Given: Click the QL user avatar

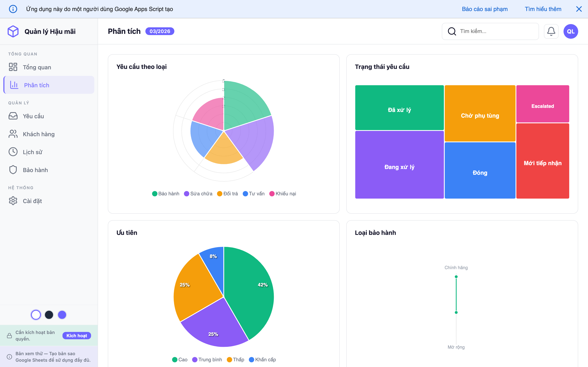Looking at the screenshot, I should click(570, 31).
